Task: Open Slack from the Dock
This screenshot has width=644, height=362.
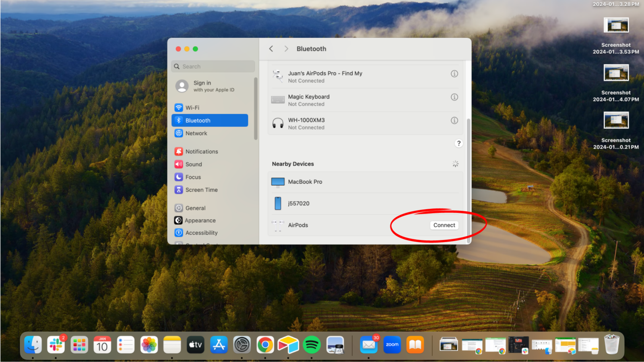Action: click(x=56, y=345)
